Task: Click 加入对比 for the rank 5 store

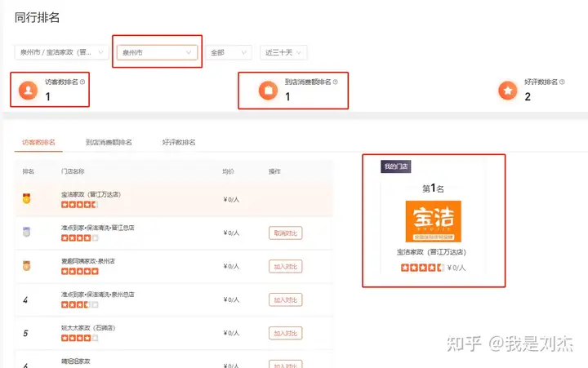Action: 285,333
